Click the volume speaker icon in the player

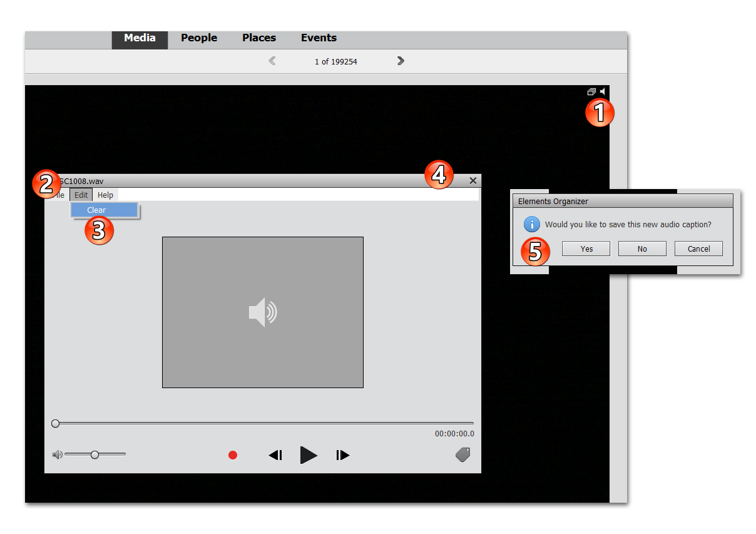[56, 454]
